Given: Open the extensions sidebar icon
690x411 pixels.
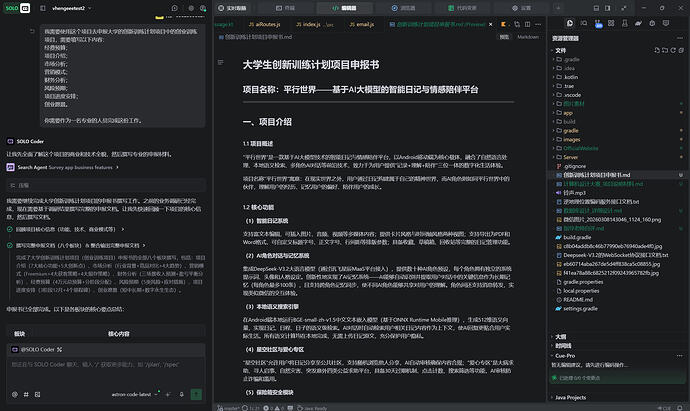Looking at the screenshot, I should [611, 23].
